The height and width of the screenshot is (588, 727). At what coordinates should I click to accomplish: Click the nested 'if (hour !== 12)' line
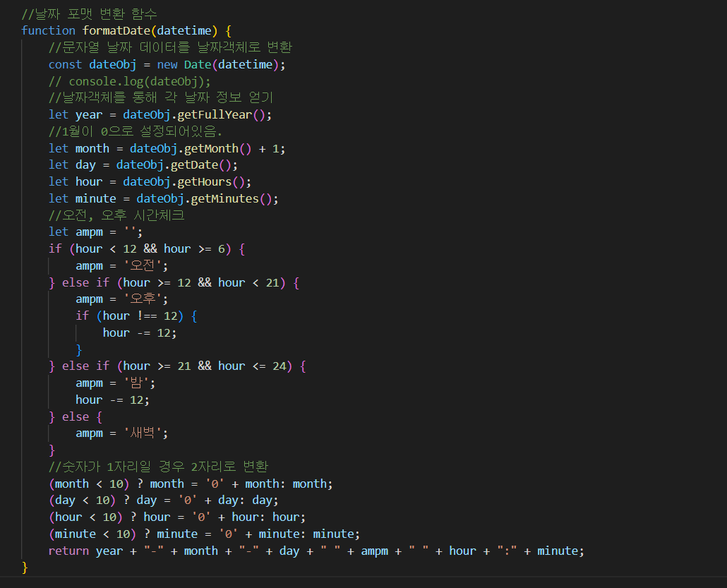(x=136, y=316)
